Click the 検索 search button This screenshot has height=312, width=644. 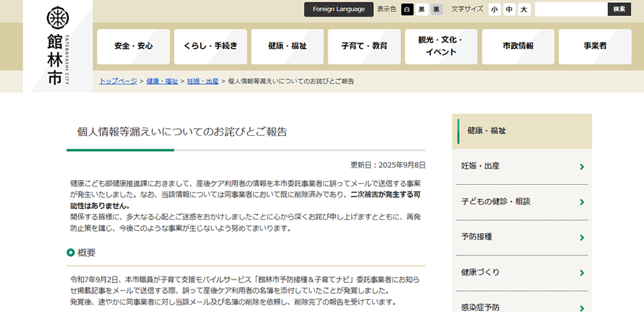pyautogui.click(x=620, y=9)
